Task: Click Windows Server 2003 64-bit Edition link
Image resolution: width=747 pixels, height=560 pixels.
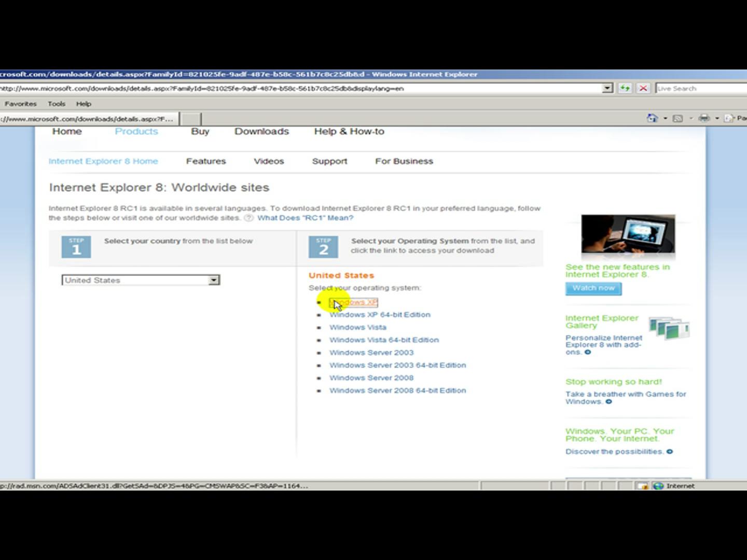Action: pos(397,365)
